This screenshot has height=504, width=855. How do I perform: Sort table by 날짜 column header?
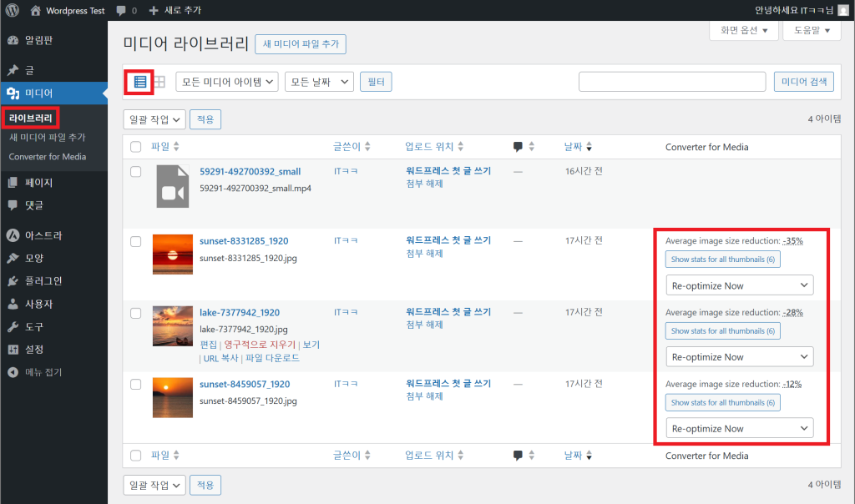click(x=578, y=147)
